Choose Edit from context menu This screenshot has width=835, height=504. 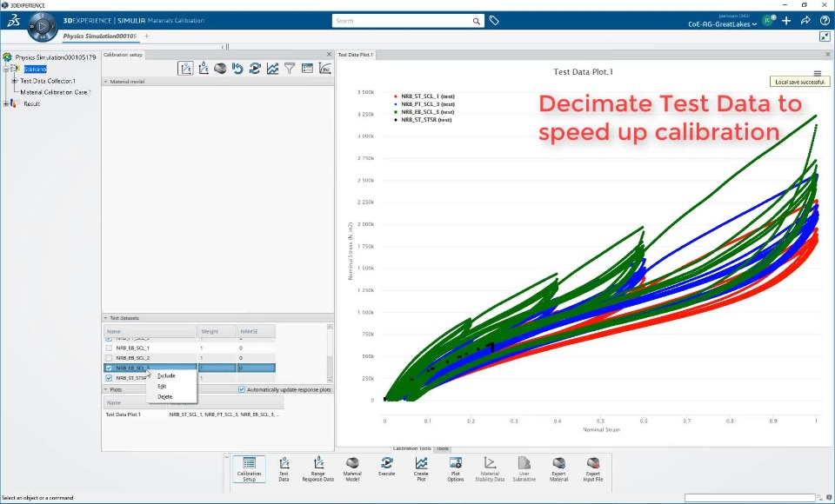[x=162, y=387]
